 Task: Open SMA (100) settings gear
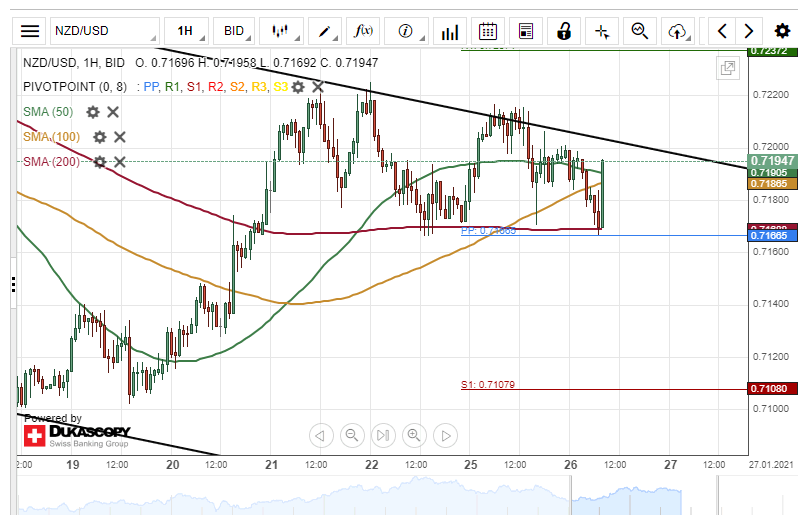(99, 137)
